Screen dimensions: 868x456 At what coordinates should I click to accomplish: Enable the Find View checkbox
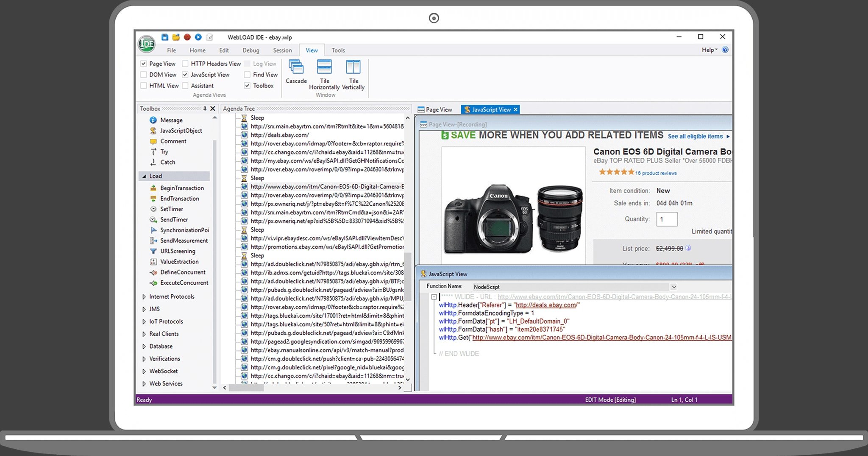pos(247,75)
